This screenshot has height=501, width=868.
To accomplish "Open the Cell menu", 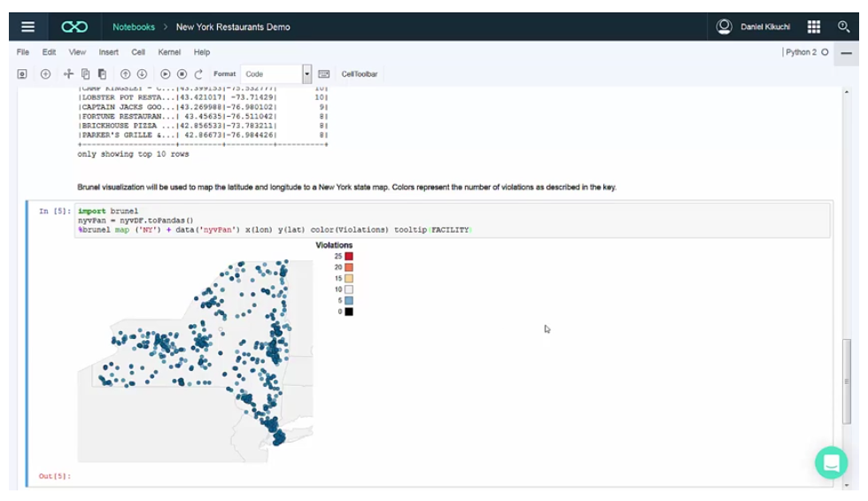I will pos(138,52).
